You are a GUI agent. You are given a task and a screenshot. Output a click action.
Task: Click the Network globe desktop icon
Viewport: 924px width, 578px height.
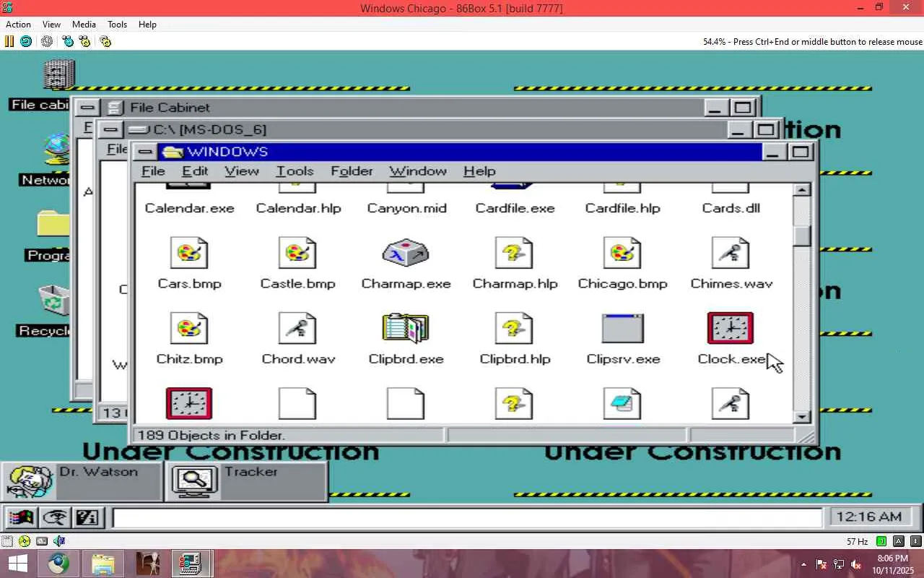tap(56, 150)
